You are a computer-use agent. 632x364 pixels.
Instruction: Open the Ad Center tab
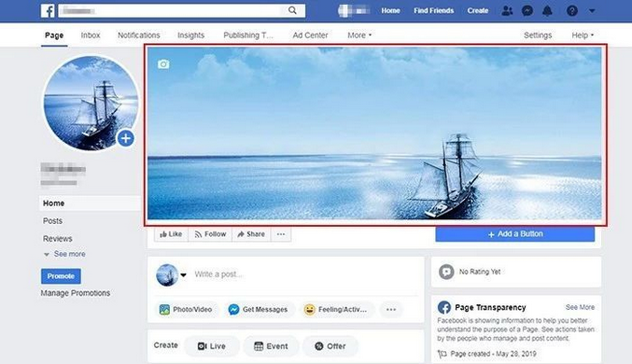pyautogui.click(x=310, y=35)
